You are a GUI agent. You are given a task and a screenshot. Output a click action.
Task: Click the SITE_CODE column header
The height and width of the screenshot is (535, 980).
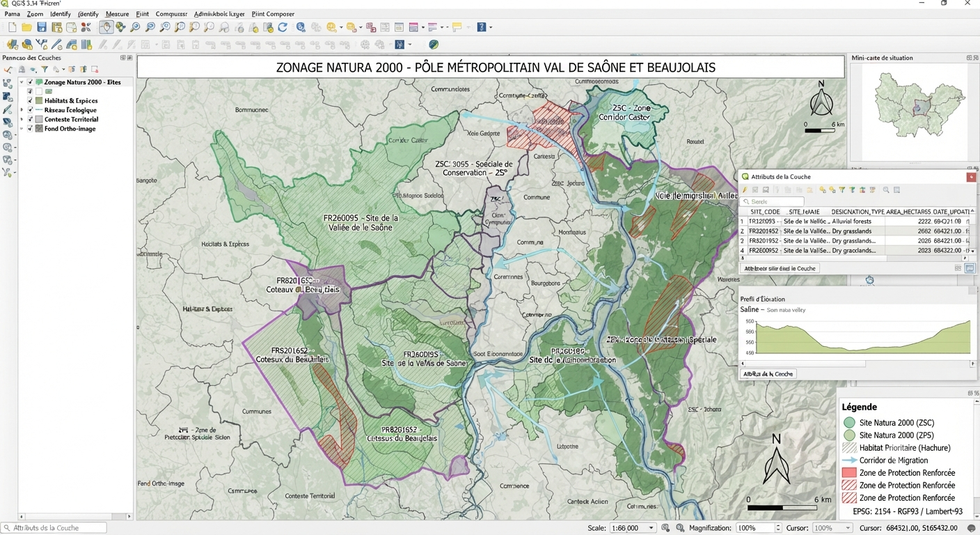tap(765, 211)
